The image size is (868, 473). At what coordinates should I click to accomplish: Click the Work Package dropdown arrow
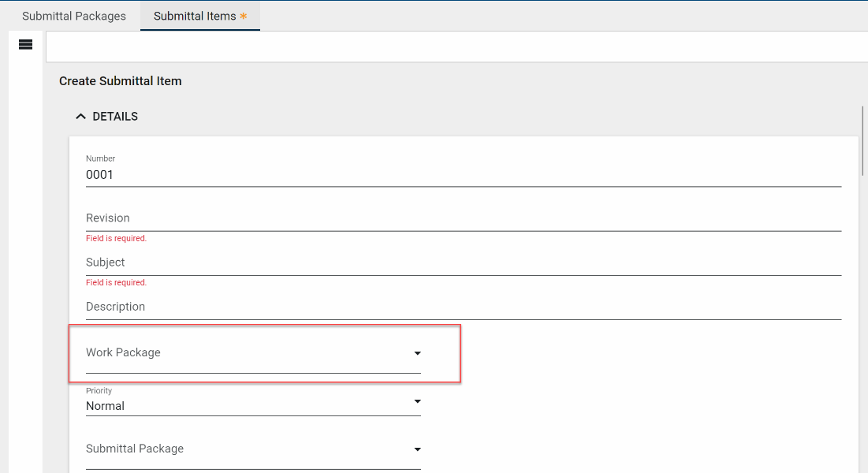417,353
